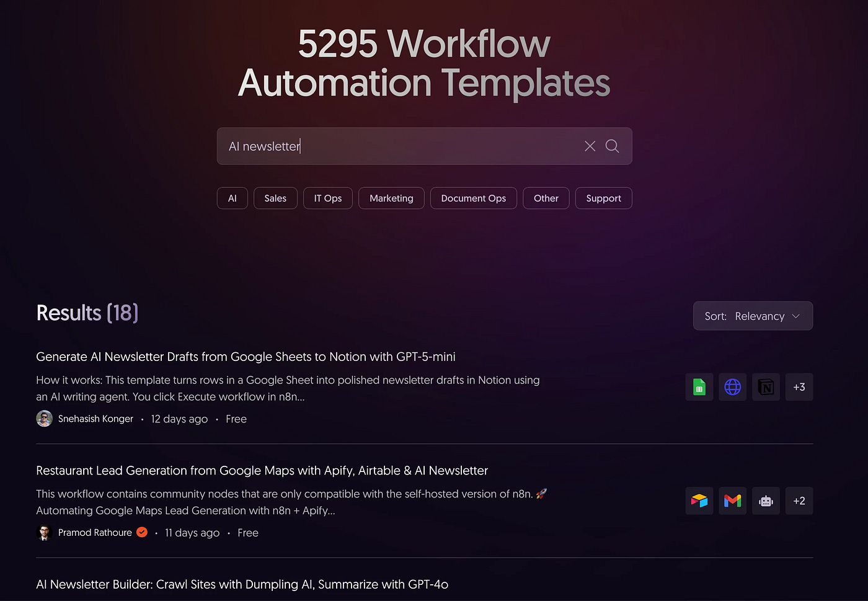Viewport: 868px width, 601px height.
Task: Click Pramod Rathoure's avatar
Action: pos(44,533)
